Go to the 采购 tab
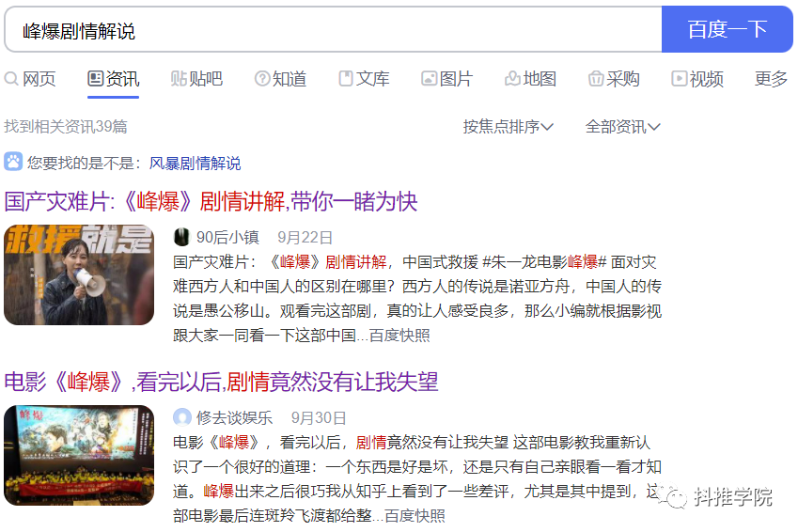The height and width of the screenshot is (532, 798). [x=614, y=79]
